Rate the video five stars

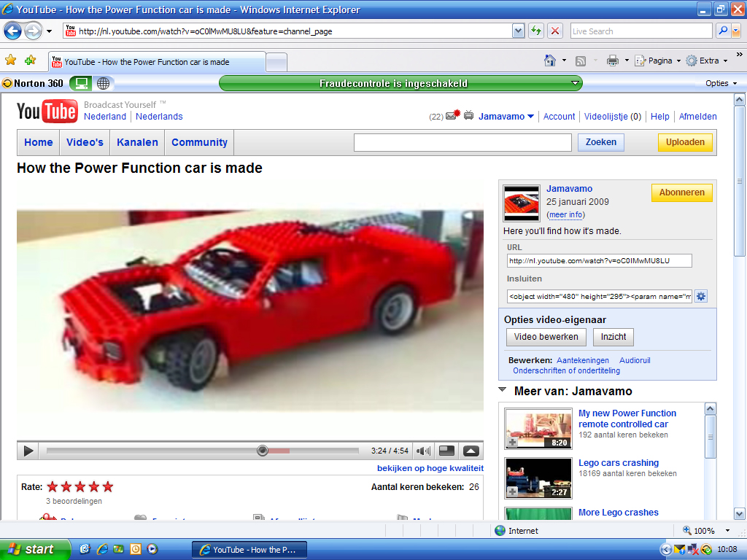(108, 486)
